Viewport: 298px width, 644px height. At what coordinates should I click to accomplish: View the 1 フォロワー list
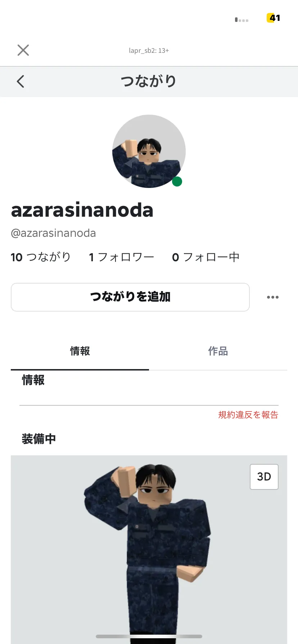(122, 257)
